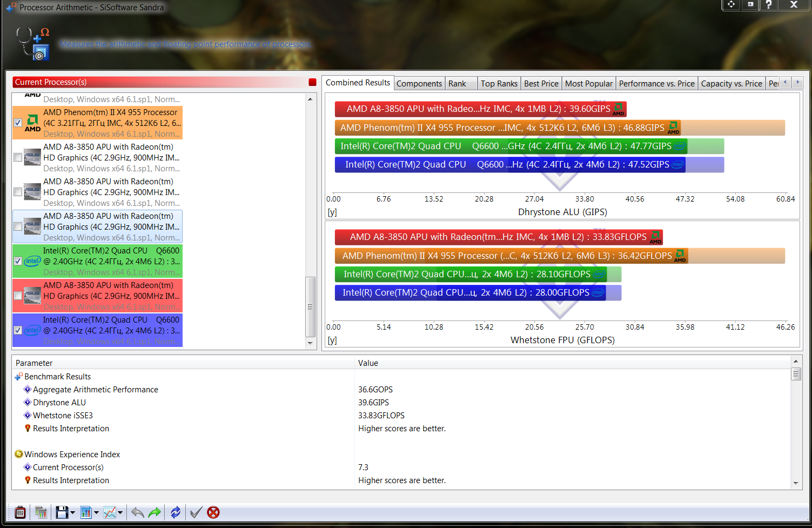This screenshot has width=812, height=528.
Task: Save results with the floppy disk icon
Action: [62, 512]
